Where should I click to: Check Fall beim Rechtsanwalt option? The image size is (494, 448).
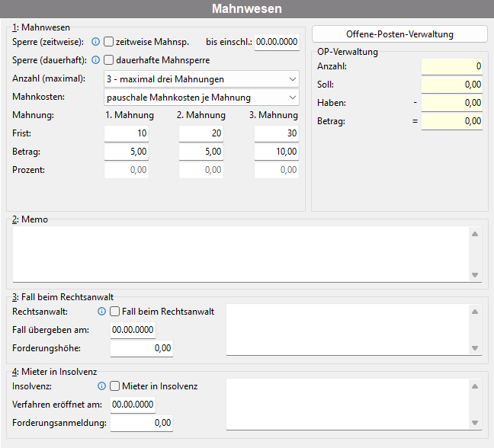(x=114, y=312)
